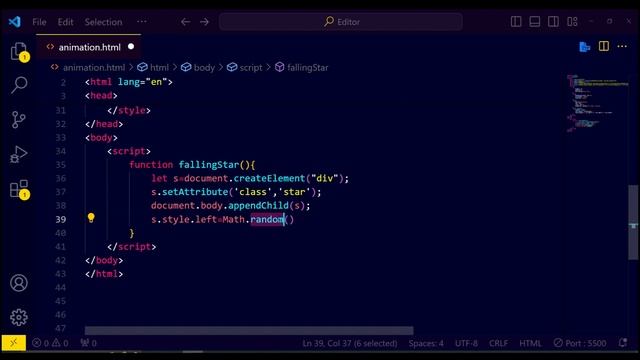Open notifications bell in status bar

click(622, 343)
